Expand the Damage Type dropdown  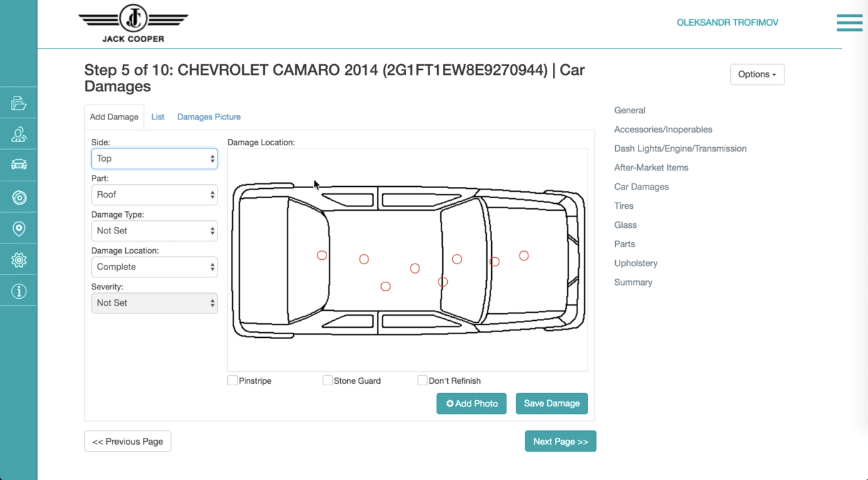[154, 231]
